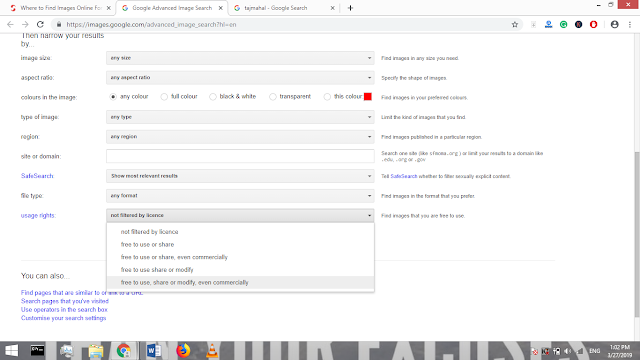Open the Chrome profile avatar icon
The height and width of the screenshot is (360, 640).
(614, 24)
